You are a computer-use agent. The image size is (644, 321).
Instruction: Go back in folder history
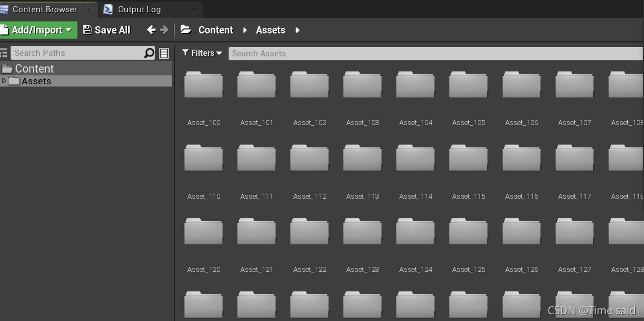(151, 30)
